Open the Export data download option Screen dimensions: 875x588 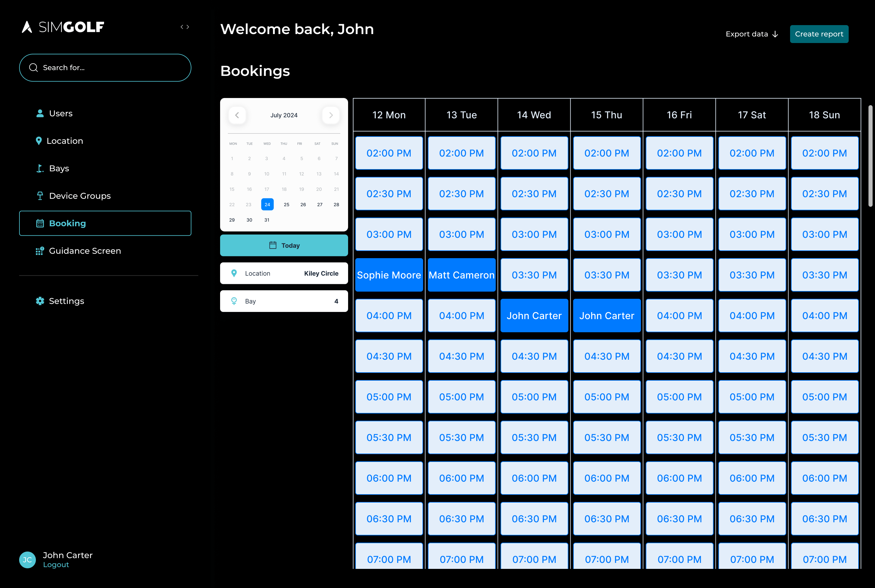point(751,34)
